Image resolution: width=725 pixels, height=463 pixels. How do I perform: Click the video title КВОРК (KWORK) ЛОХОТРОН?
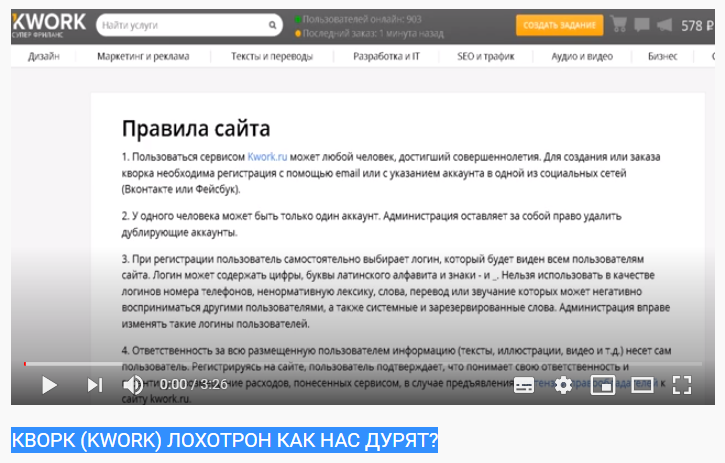(224, 440)
